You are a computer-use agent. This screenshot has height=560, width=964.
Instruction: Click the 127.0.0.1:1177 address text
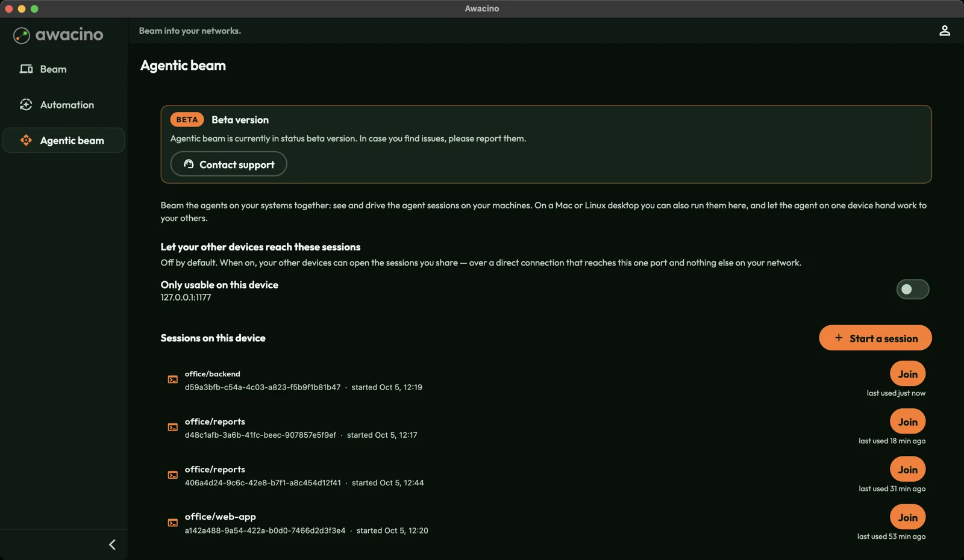pyautogui.click(x=186, y=297)
